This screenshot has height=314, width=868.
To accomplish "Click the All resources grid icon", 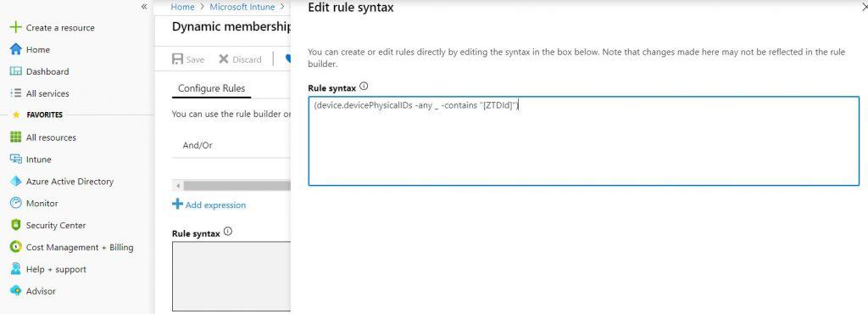I will pos(16,137).
